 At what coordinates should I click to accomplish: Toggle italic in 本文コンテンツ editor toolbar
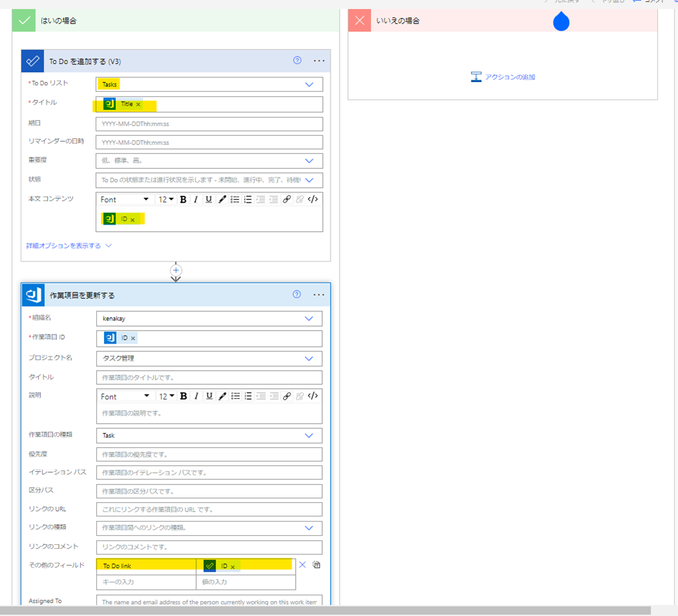[x=196, y=199]
